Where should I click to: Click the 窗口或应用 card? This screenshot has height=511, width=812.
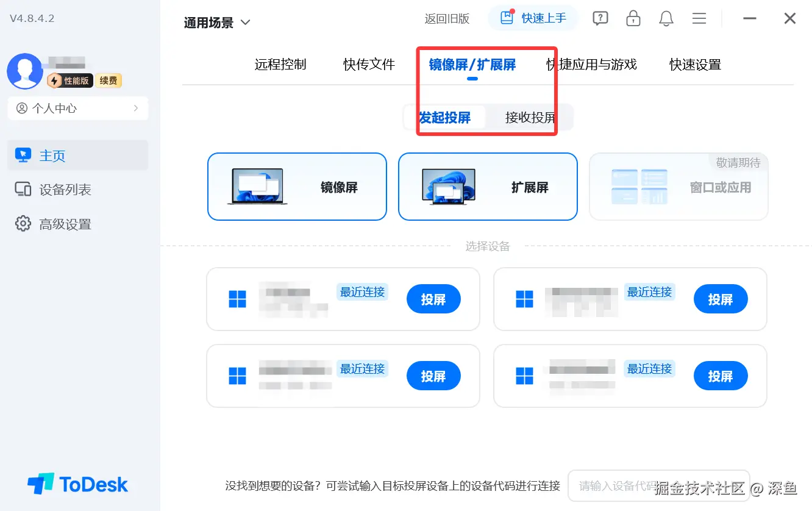click(x=678, y=187)
